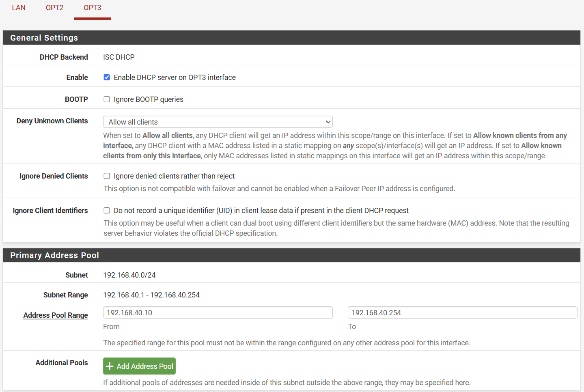Click the Primary Address Pool panel header

(54, 255)
